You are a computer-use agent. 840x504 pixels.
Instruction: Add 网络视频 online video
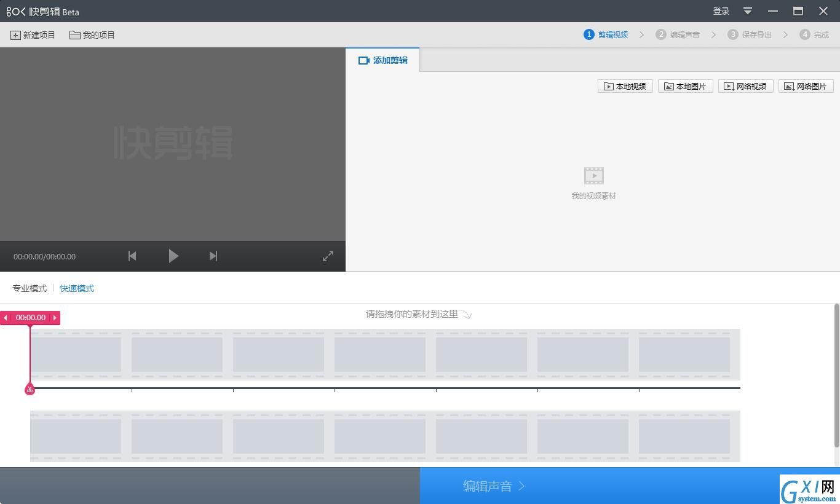click(746, 86)
